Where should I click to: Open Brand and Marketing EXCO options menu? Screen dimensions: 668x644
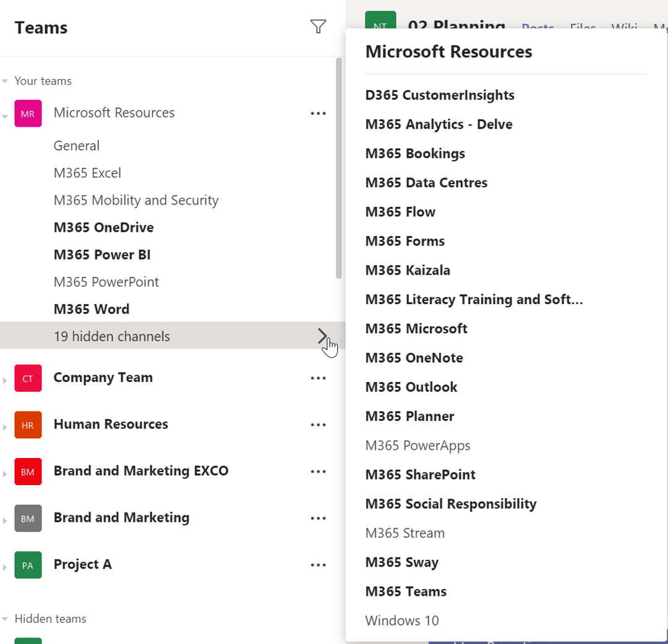[318, 471]
